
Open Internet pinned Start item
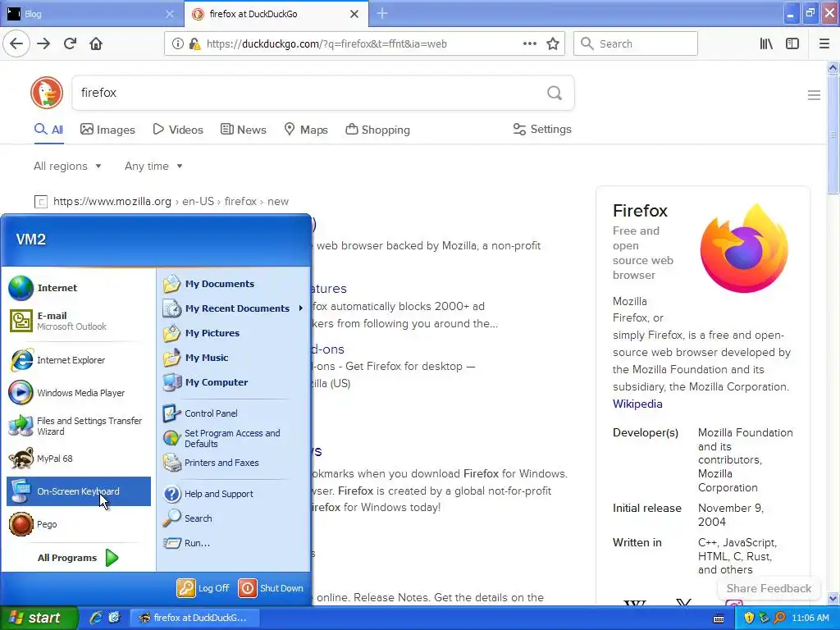78,288
